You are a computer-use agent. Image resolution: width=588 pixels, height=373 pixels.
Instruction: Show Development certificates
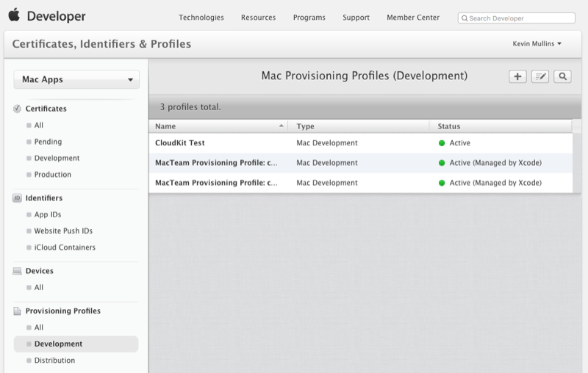(x=57, y=158)
